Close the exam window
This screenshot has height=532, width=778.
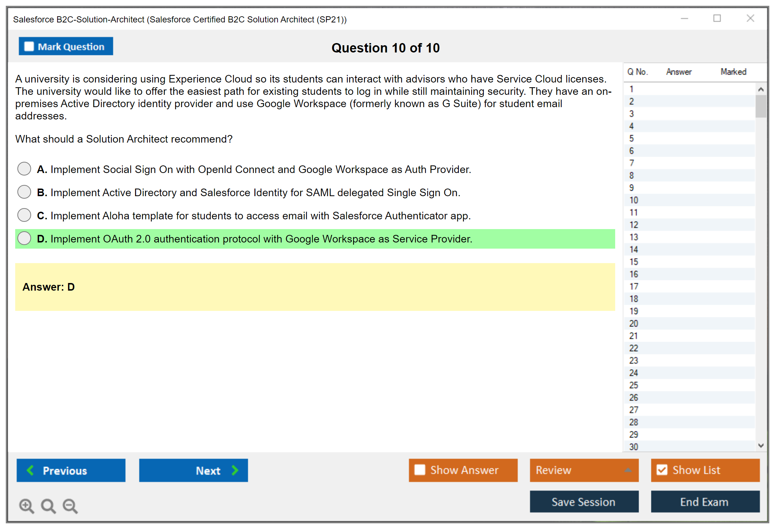pos(750,18)
